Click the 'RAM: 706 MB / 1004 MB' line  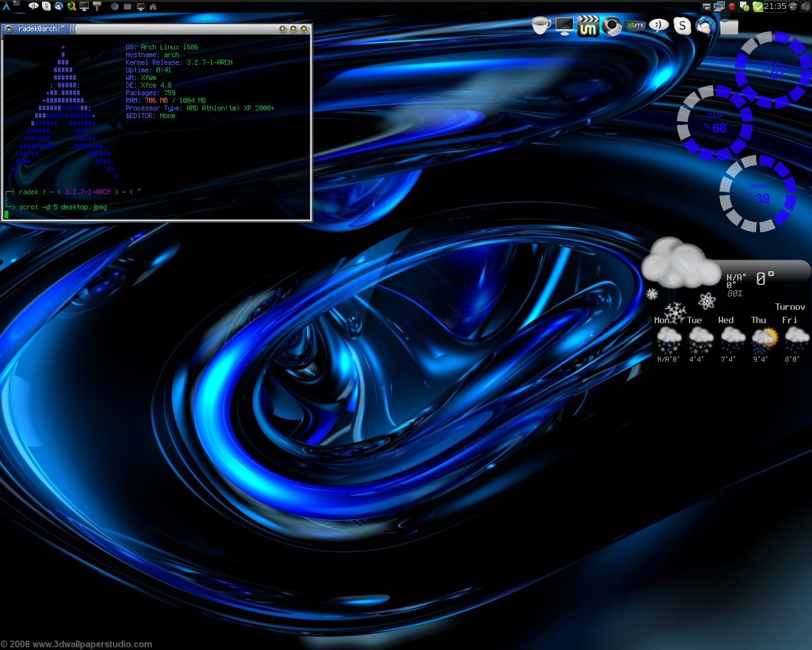(166, 100)
